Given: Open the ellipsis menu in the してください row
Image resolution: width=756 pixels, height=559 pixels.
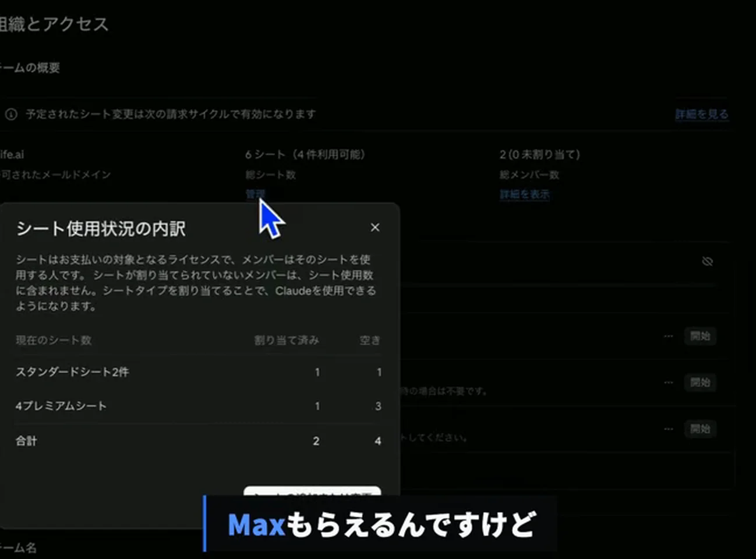Looking at the screenshot, I should (669, 429).
